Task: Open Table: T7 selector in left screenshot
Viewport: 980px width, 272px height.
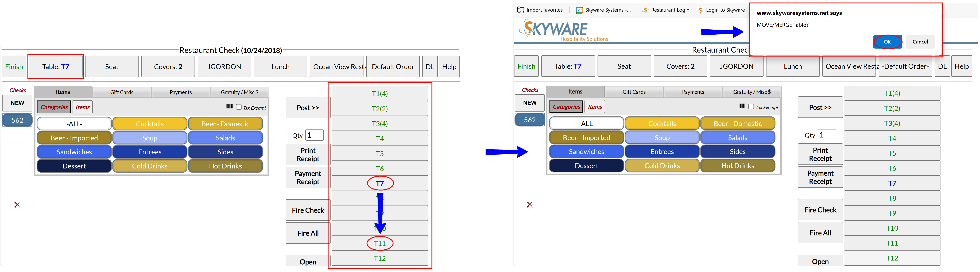Action: [56, 67]
